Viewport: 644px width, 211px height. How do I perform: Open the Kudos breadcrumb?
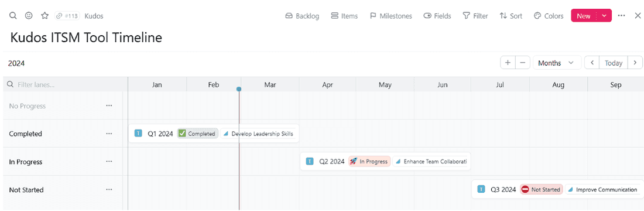(94, 16)
